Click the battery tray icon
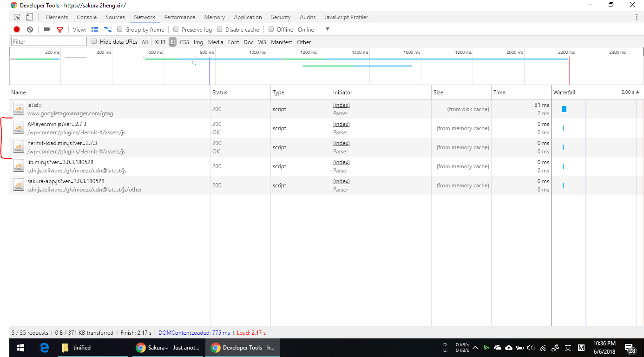Image resolution: width=644 pixels, height=357 pixels. 520,348
